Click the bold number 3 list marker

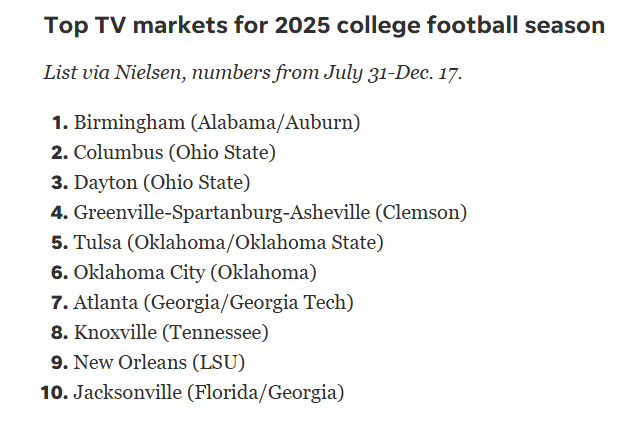click(x=59, y=183)
